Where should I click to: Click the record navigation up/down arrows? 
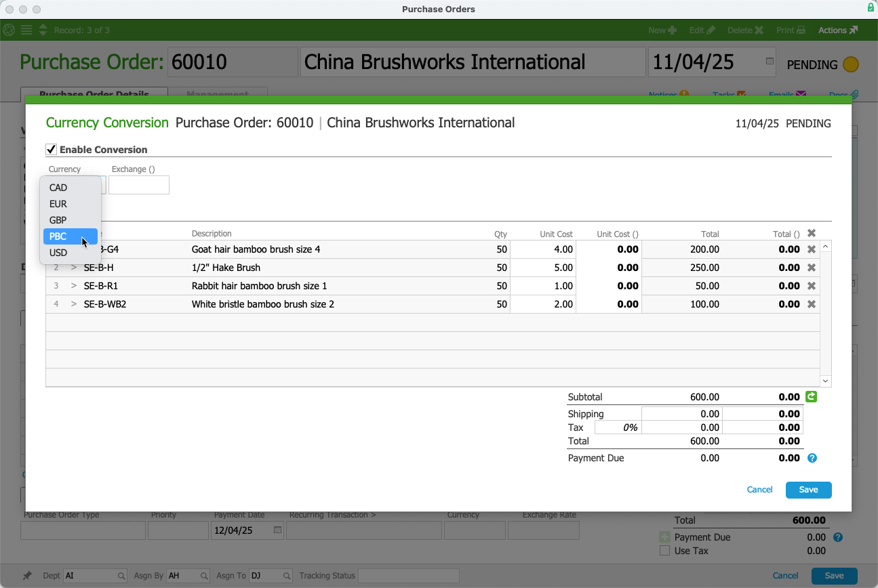tap(43, 30)
